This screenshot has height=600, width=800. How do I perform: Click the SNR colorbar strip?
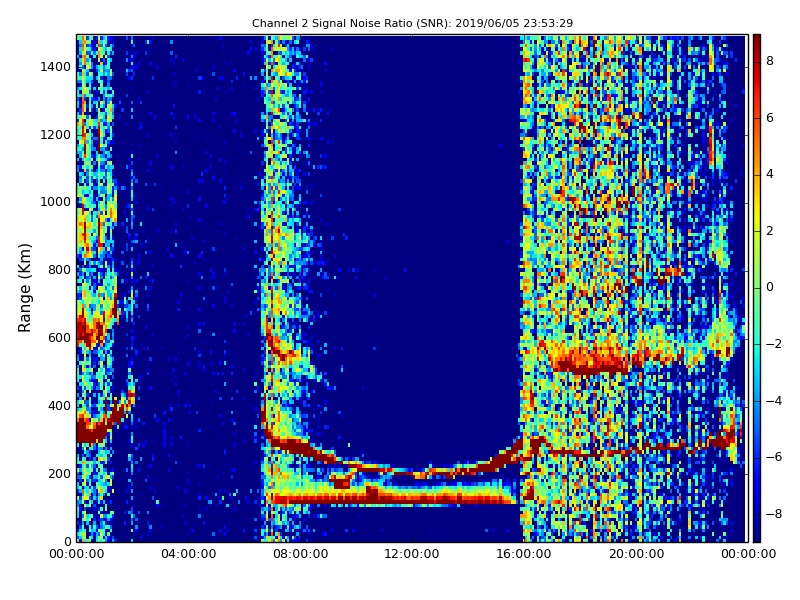(757, 288)
